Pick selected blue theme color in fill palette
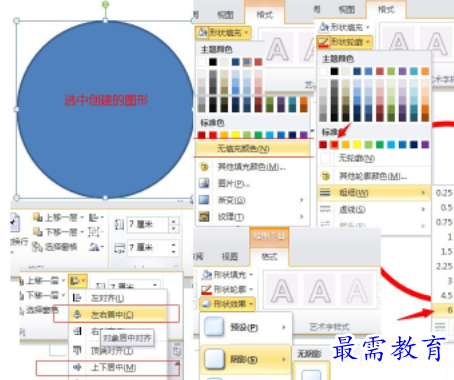 (x=247, y=62)
